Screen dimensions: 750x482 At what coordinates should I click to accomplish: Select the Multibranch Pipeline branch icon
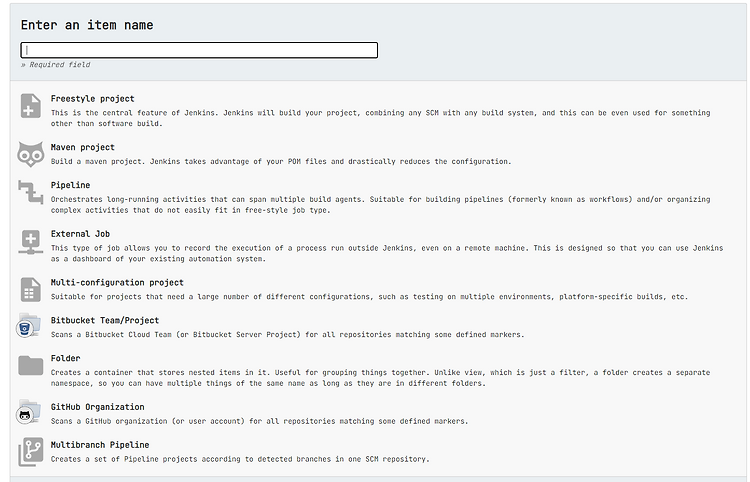click(31, 451)
